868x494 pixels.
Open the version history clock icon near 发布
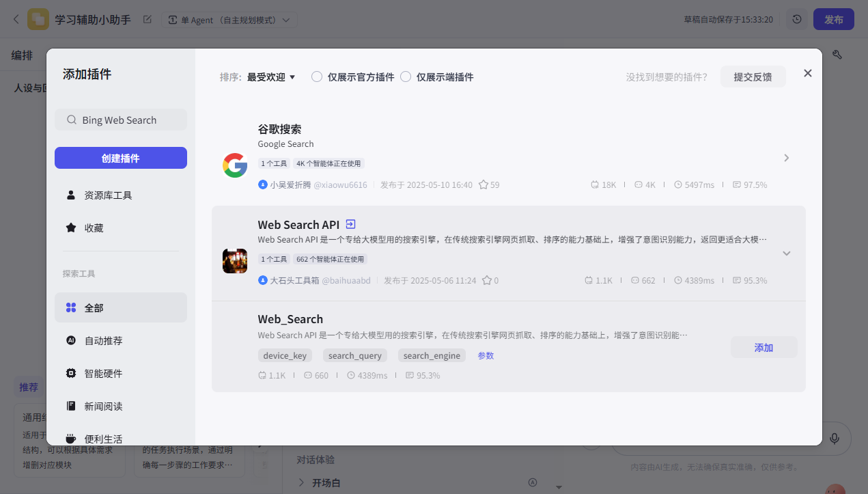coord(796,19)
